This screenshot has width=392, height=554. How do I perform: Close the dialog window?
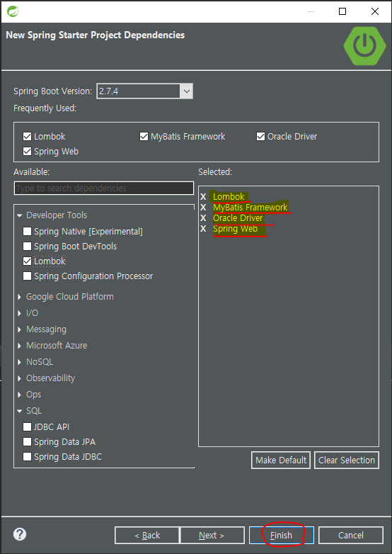tap(375, 11)
